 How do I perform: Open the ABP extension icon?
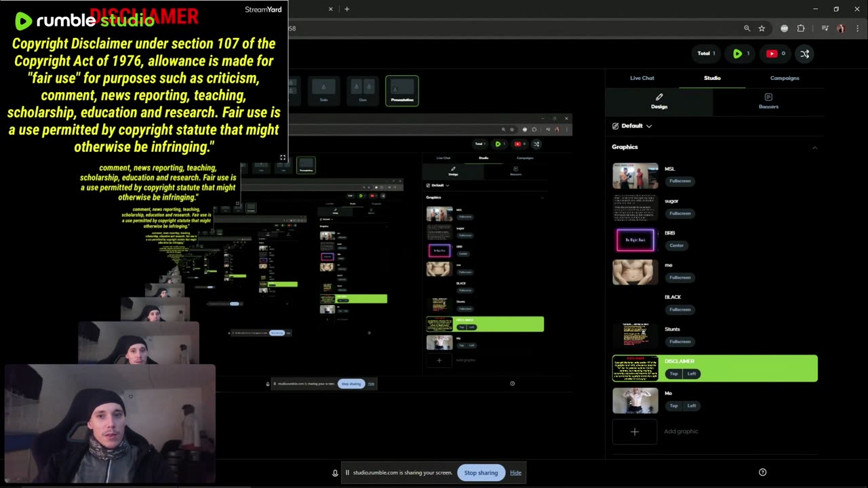[x=785, y=28]
